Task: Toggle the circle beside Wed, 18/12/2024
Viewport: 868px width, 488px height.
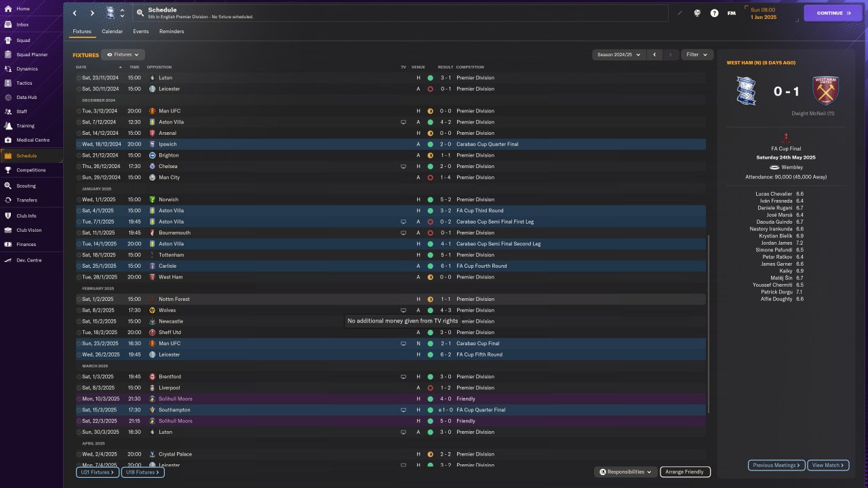Action: pyautogui.click(x=79, y=144)
